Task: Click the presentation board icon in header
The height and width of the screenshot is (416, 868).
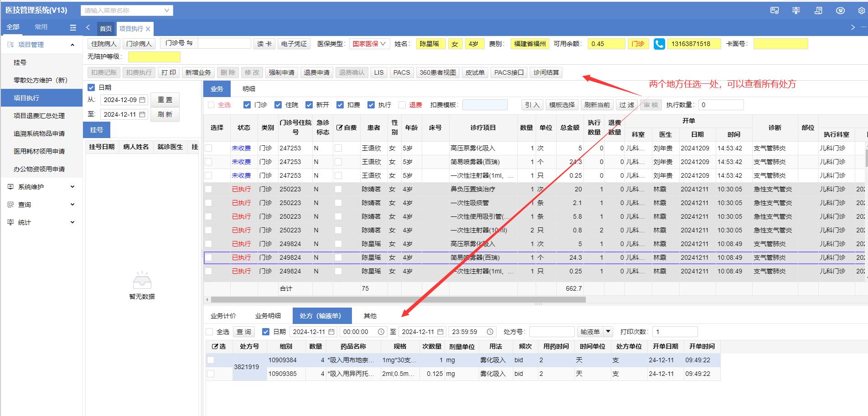Action: pyautogui.click(x=796, y=10)
